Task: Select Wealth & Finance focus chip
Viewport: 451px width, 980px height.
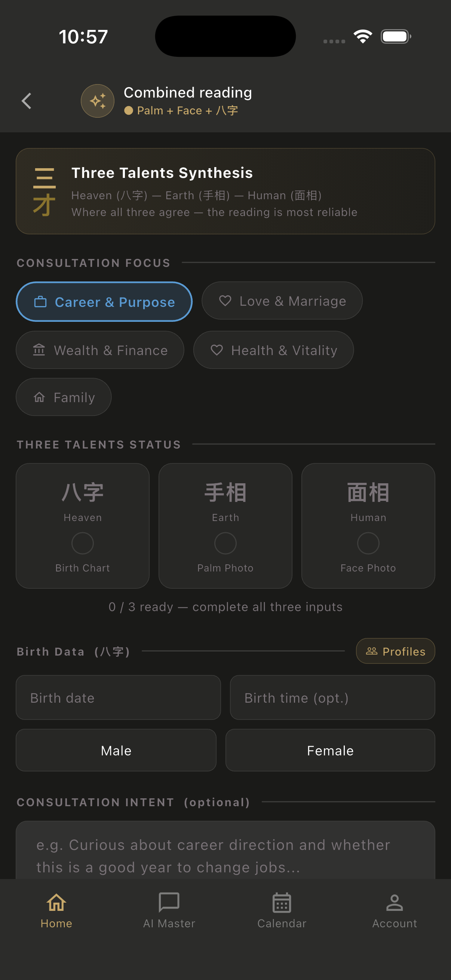Action: [x=100, y=349]
